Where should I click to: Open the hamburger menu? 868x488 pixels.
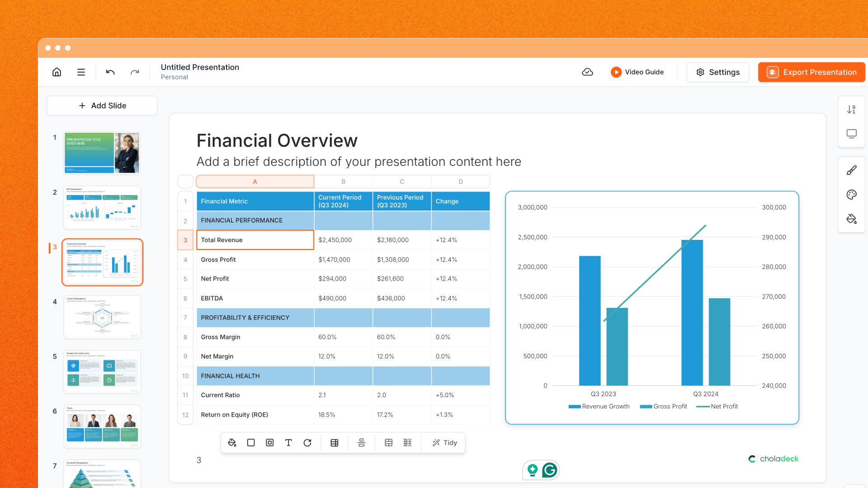pos(81,72)
